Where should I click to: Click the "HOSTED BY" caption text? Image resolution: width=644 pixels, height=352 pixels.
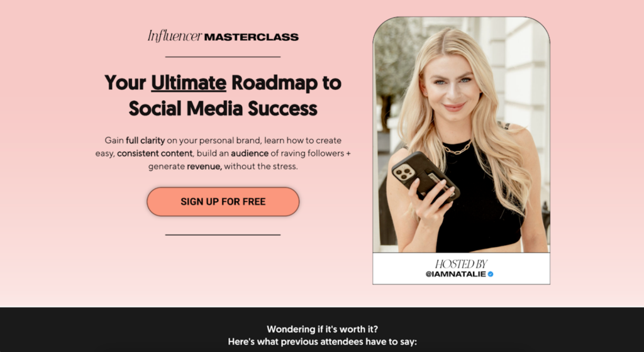(x=461, y=264)
